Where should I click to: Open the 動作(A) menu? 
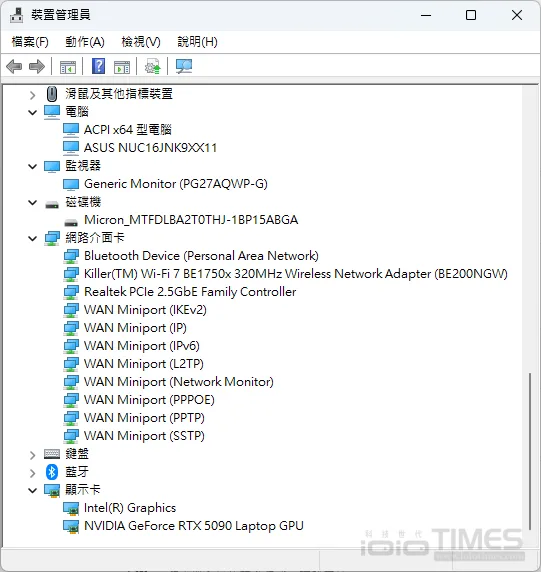(85, 42)
